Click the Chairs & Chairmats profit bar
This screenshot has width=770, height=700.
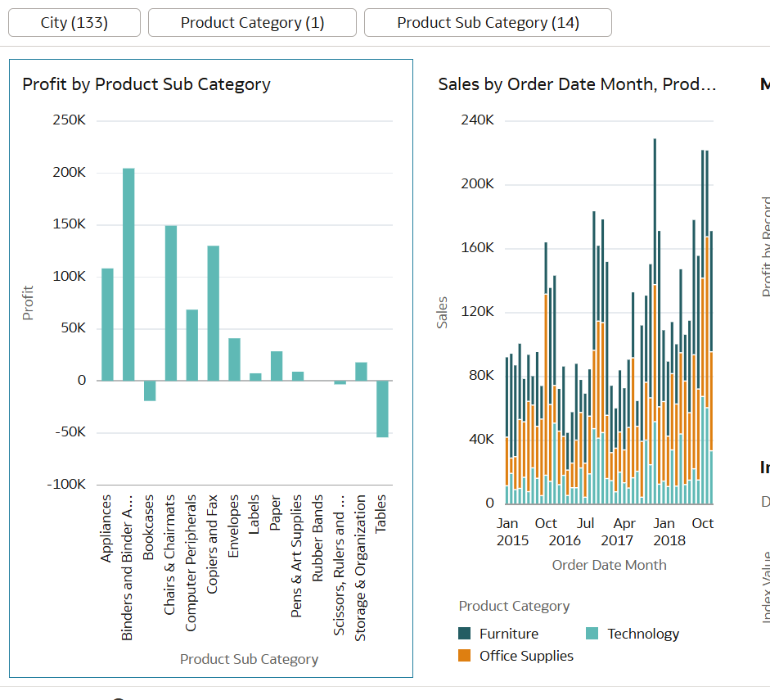(x=171, y=303)
